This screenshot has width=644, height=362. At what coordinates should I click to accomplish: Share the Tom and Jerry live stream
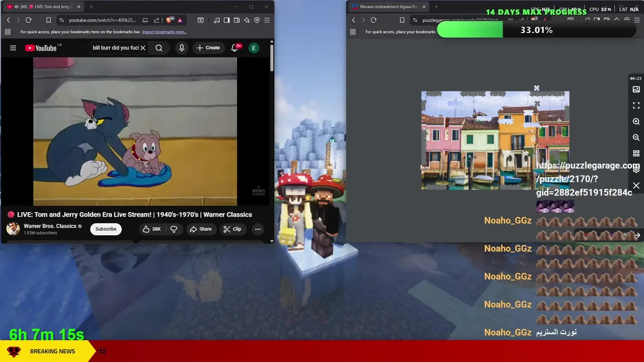[x=200, y=229]
